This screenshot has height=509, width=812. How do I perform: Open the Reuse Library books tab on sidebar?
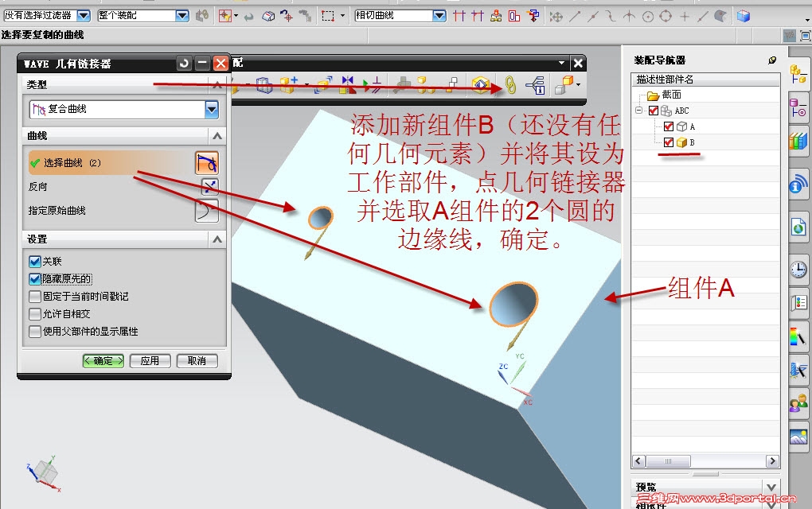click(798, 142)
